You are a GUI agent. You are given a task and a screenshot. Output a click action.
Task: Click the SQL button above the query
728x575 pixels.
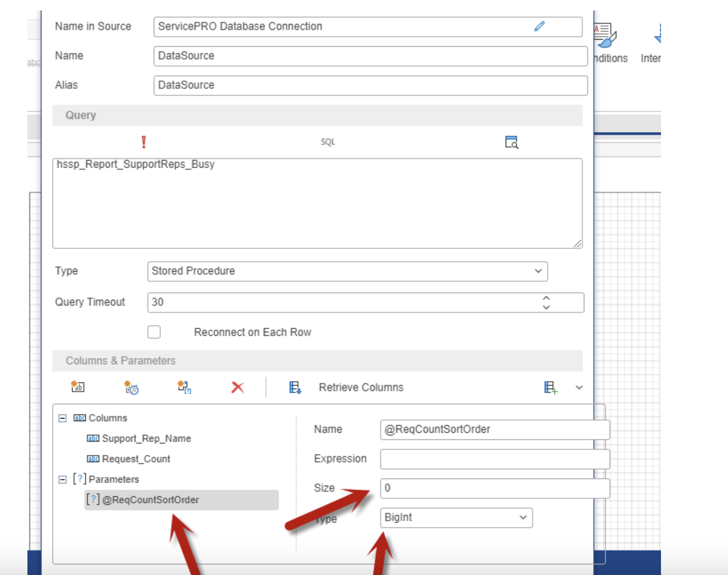327,142
